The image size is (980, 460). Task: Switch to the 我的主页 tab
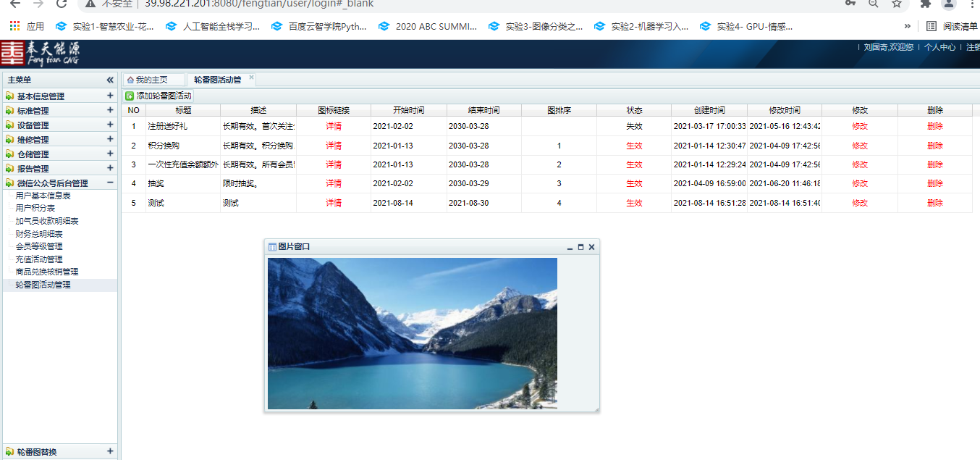151,80
